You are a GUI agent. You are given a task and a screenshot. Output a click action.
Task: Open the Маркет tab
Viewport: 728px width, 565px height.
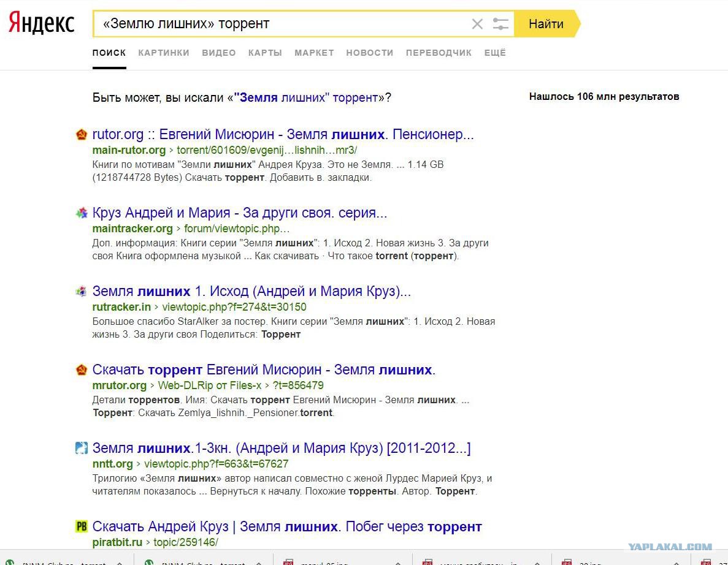tap(314, 53)
